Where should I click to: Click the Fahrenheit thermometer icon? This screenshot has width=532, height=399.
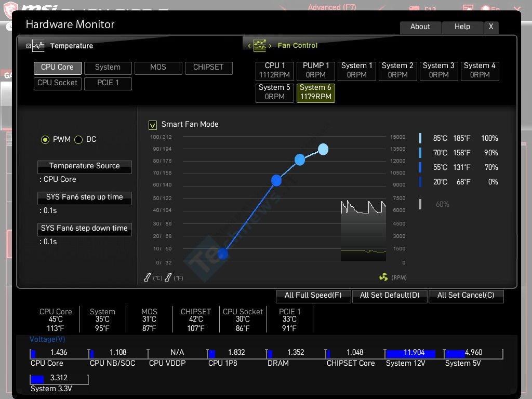(168, 277)
